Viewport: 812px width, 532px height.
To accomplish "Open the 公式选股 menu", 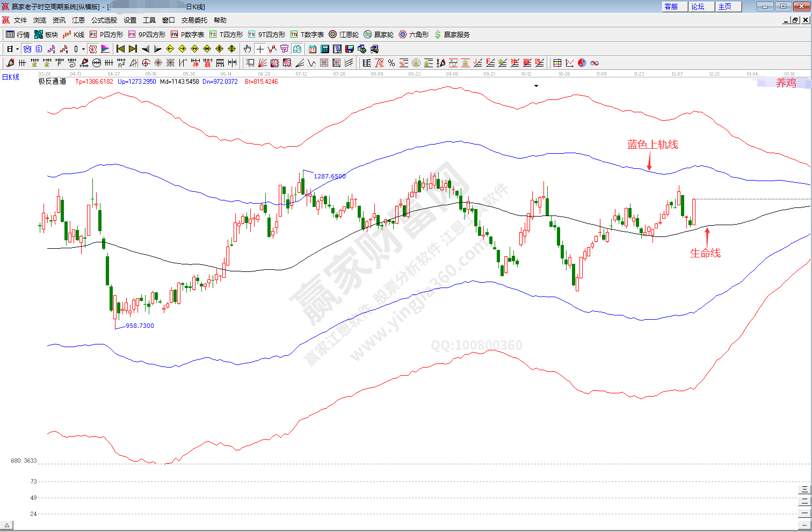I will point(104,20).
